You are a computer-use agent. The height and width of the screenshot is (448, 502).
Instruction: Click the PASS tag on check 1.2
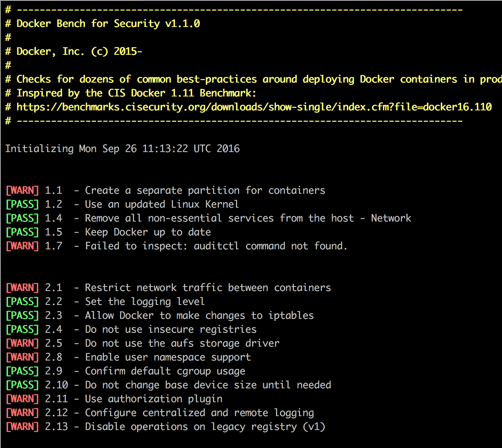(x=22, y=204)
